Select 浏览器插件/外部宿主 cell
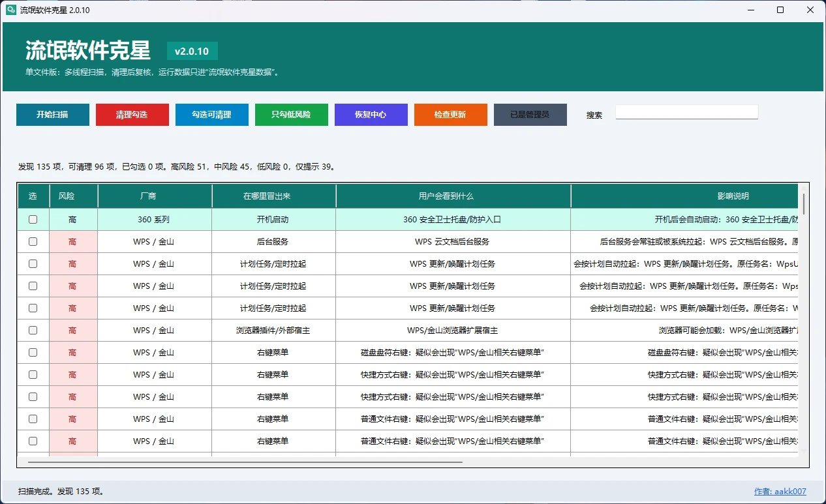Screen dimensions: 826x504 tap(274, 331)
